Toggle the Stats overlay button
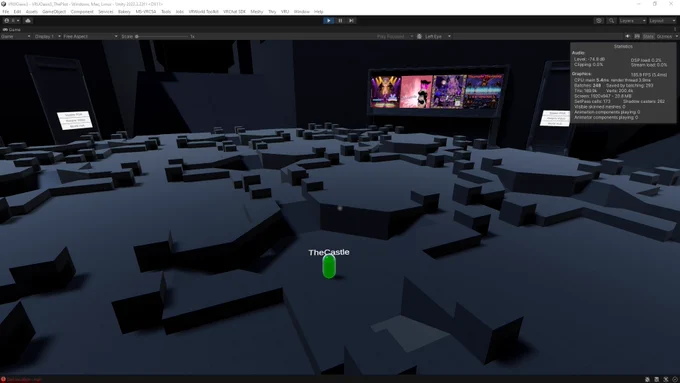This screenshot has height=383, width=680. tap(648, 36)
